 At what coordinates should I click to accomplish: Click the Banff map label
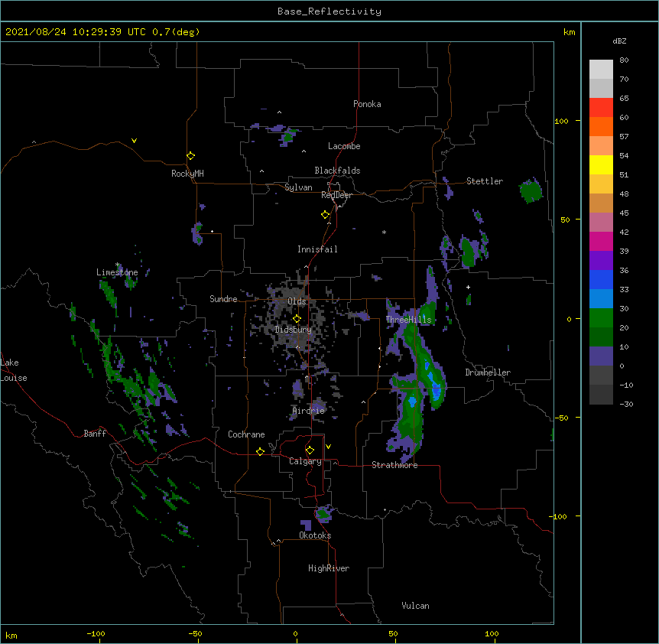pyautogui.click(x=95, y=434)
